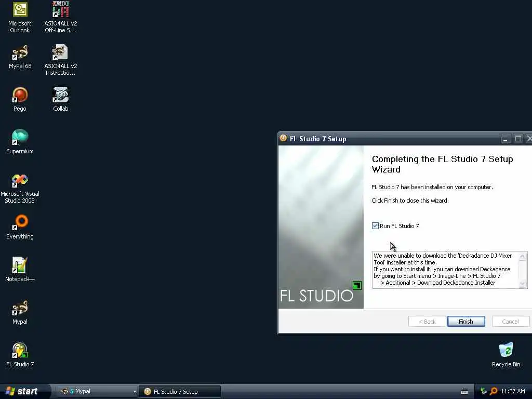The width and height of the screenshot is (532, 399).
Task: Click the FL Studio 7 Setup title bar icon
Action: pos(283,138)
